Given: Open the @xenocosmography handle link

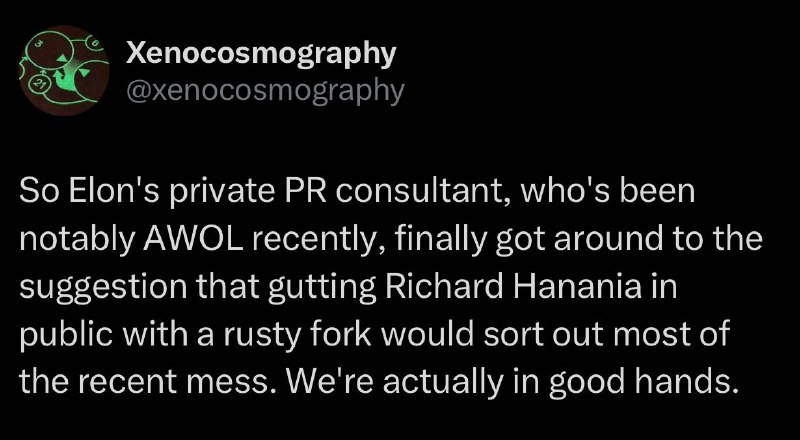Looking at the screenshot, I should point(265,90).
